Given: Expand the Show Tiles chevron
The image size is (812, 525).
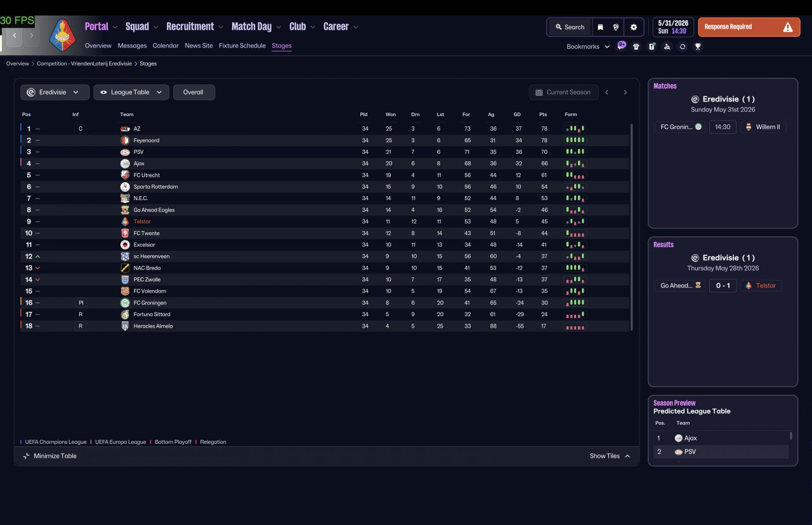Looking at the screenshot, I should 627,456.
